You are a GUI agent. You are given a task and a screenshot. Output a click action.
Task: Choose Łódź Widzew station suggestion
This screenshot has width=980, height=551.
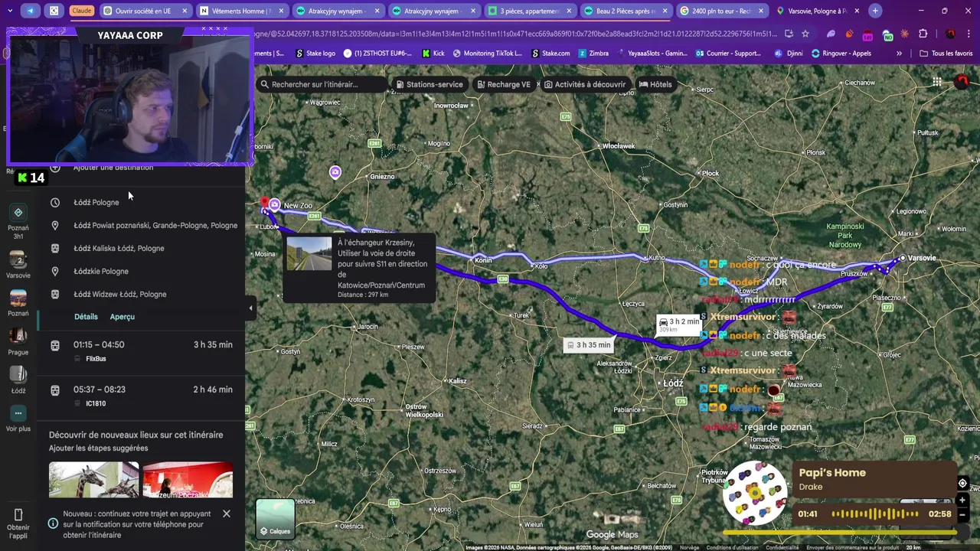tap(141, 294)
